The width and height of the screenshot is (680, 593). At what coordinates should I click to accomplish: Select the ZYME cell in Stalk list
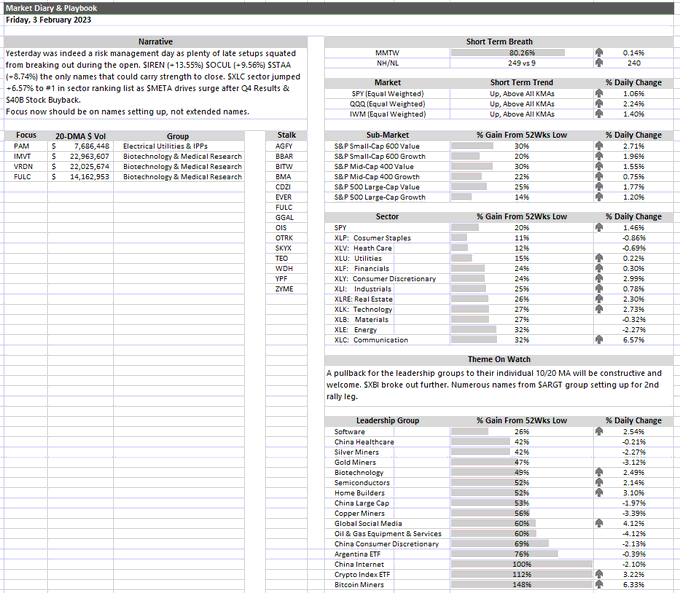(286, 289)
